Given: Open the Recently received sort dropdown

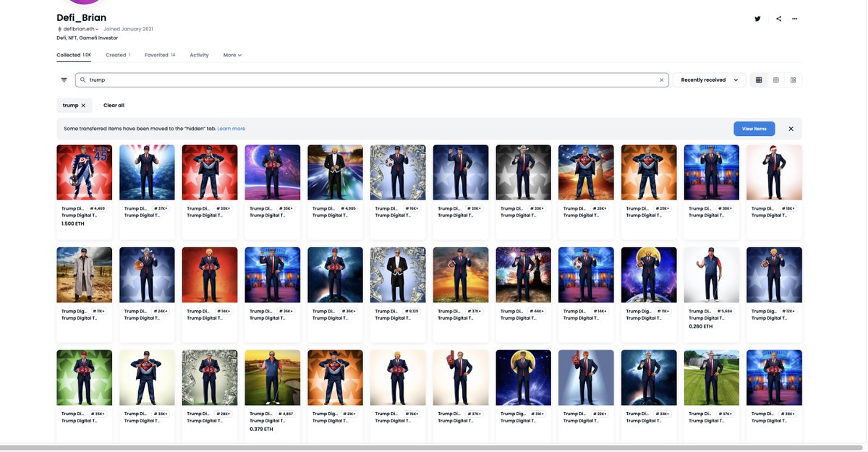Looking at the screenshot, I should pos(709,80).
